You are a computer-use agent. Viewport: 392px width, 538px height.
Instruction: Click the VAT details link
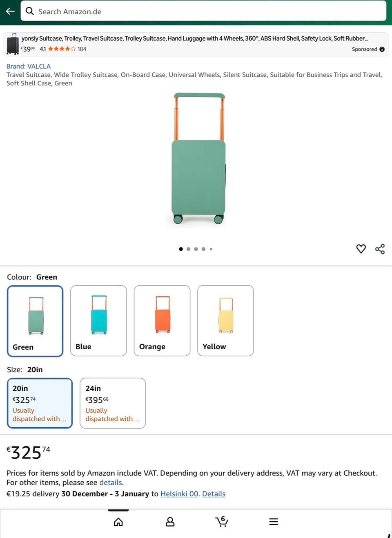pos(111,482)
